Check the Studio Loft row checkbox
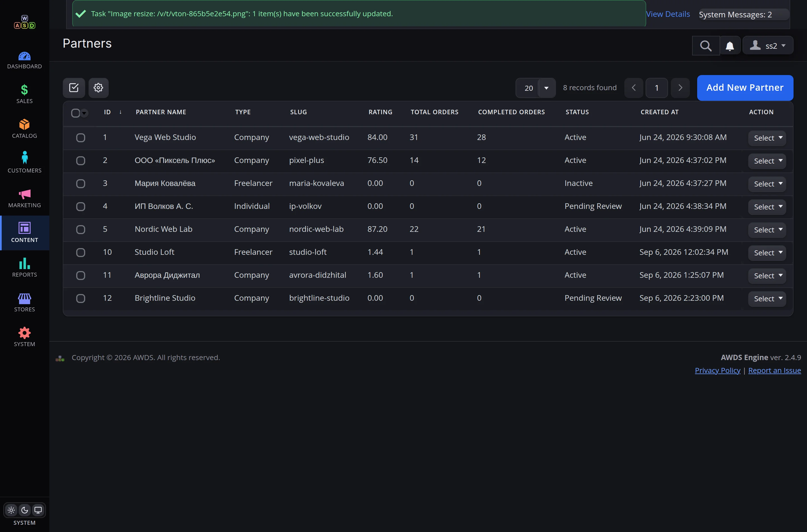Viewport: 807px width, 532px height. click(x=80, y=253)
